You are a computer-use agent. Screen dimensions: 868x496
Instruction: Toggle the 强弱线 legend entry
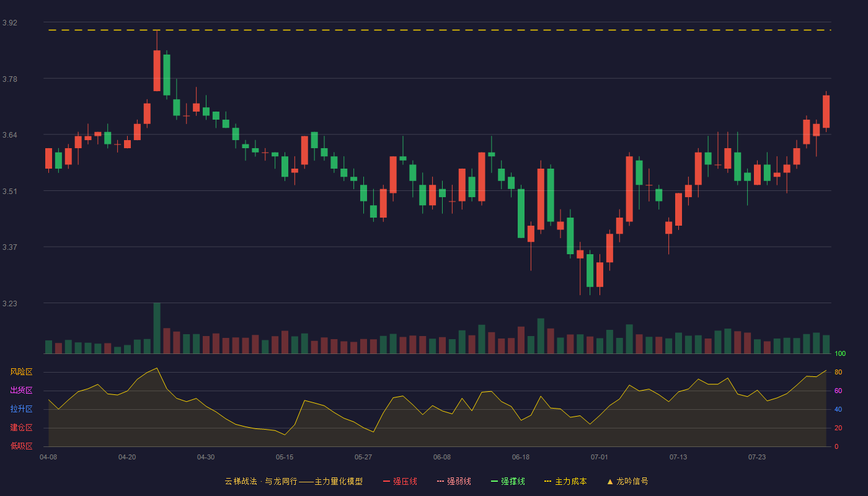pyautogui.click(x=454, y=481)
